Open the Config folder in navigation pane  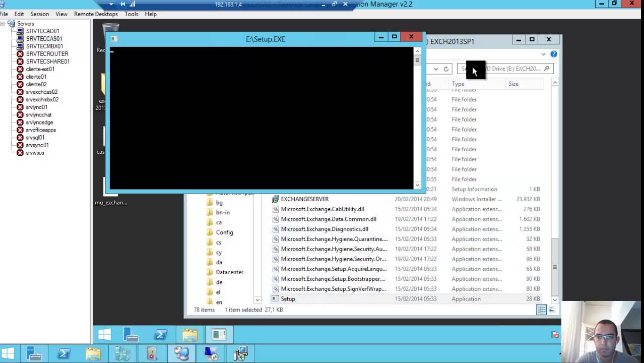click(x=224, y=232)
